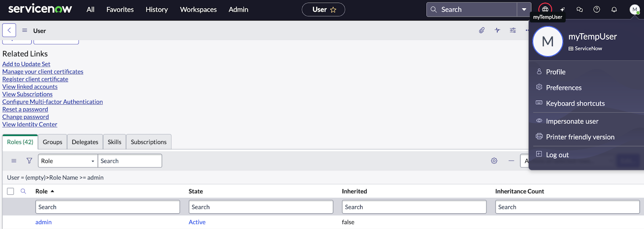Open the admin role link
Screen dimensions: 644x229
click(43, 222)
